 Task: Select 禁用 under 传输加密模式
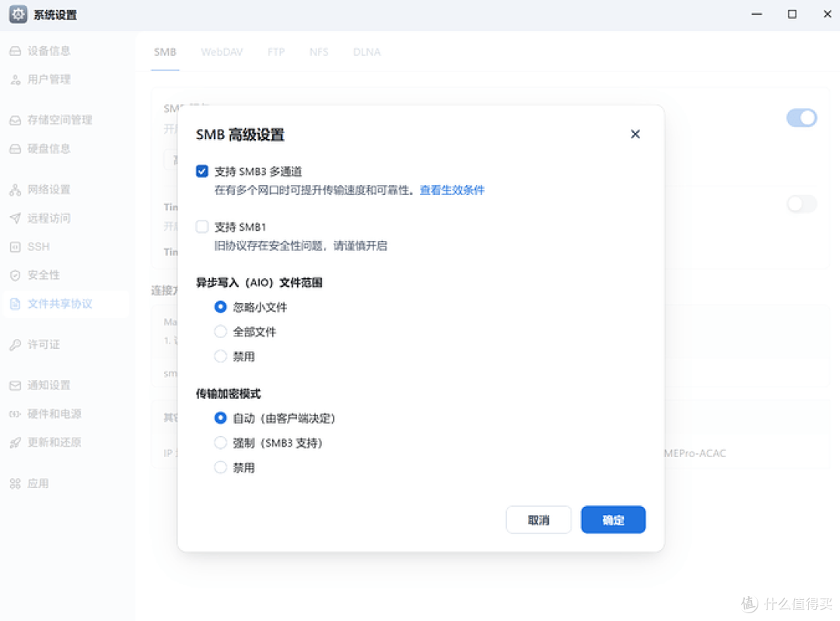[220, 467]
